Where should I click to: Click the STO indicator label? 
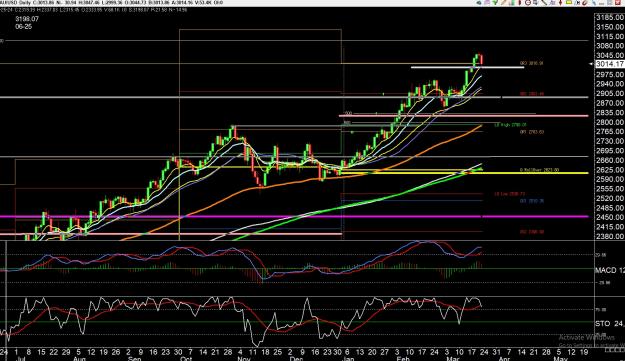coord(610,324)
